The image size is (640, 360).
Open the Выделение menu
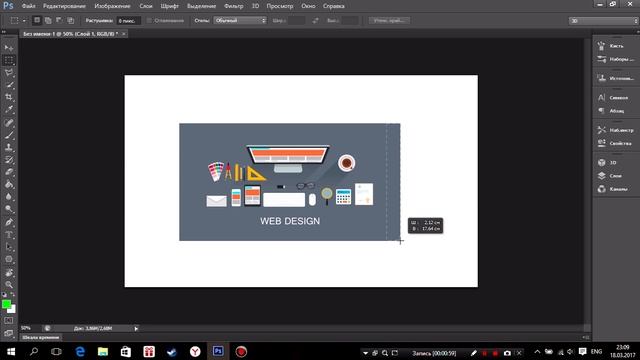click(x=202, y=6)
